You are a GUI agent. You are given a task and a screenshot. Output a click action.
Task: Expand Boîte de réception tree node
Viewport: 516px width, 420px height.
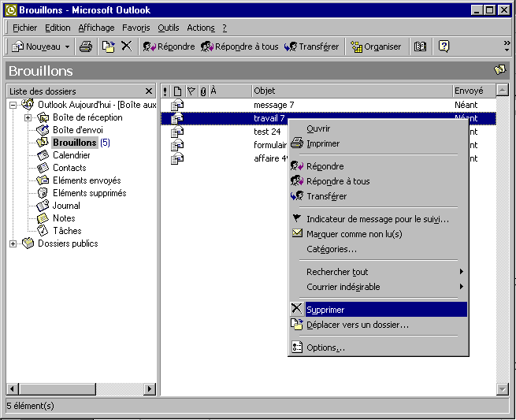click(28, 117)
